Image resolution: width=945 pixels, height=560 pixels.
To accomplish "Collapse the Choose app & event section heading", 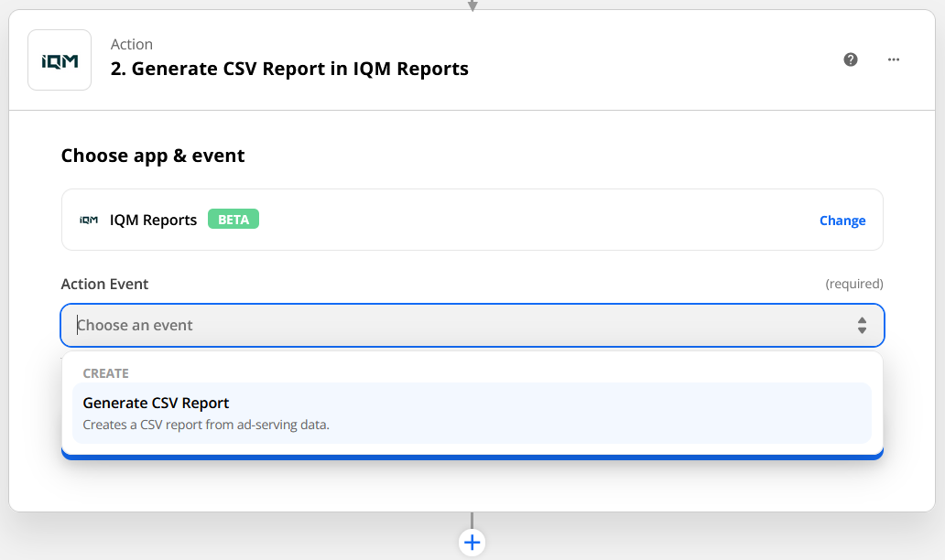I will click(x=153, y=156).
